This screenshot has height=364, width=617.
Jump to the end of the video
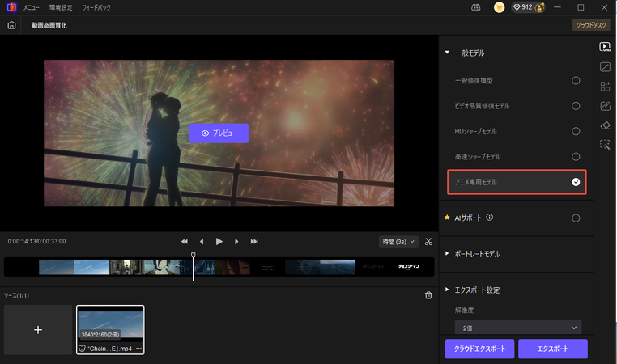click(254, 241)
